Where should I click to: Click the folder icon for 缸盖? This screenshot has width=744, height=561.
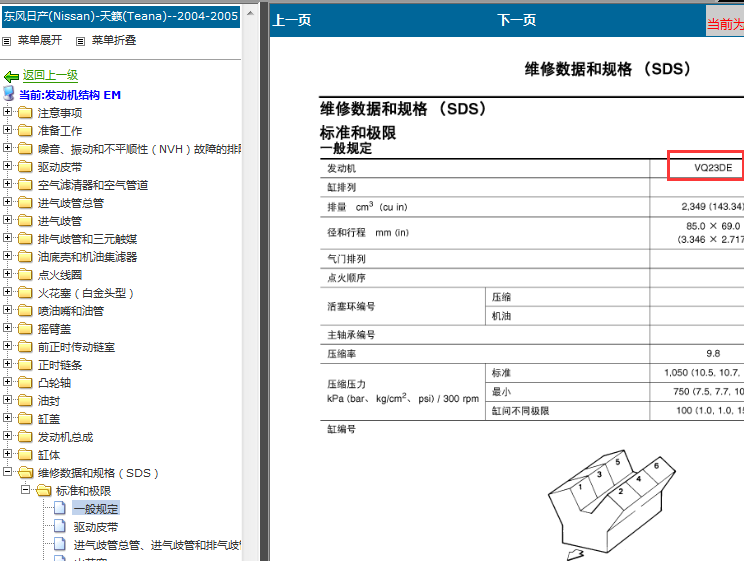25,419
